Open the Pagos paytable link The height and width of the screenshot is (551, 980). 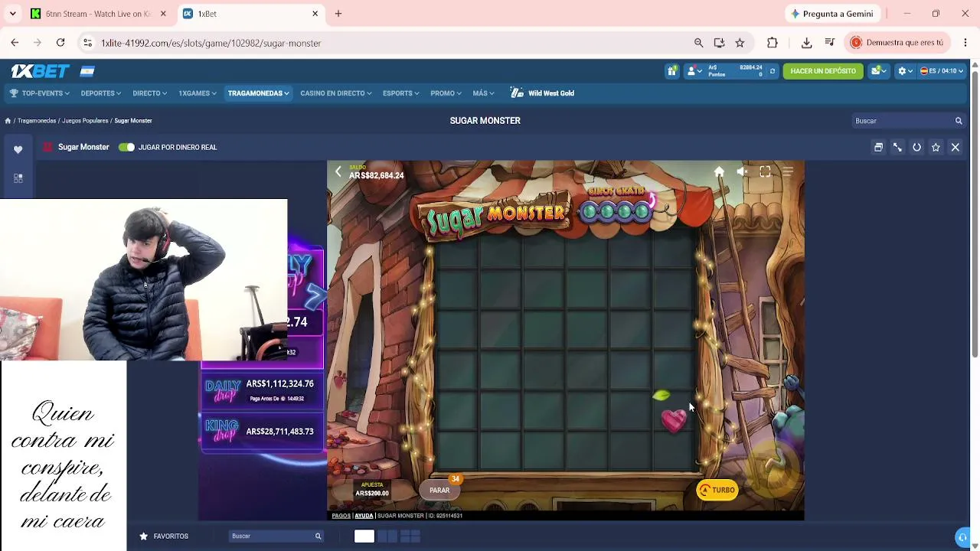pos(341,516)
